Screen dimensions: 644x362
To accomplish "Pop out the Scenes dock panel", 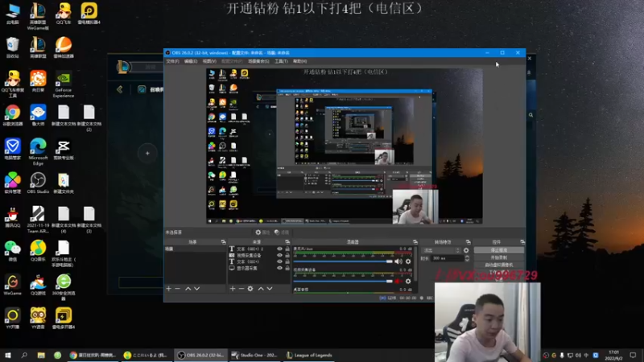I will tap(223, 242).
